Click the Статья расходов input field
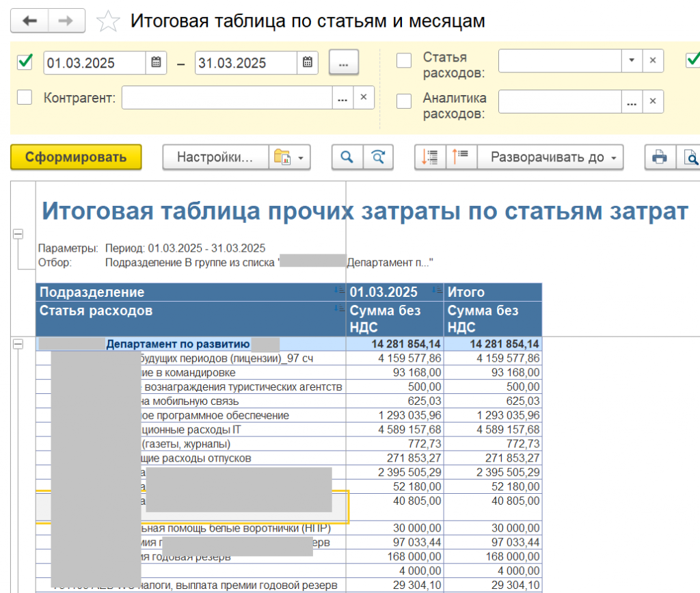The width and height of the screenshot is (700, 593). [560, 61]
